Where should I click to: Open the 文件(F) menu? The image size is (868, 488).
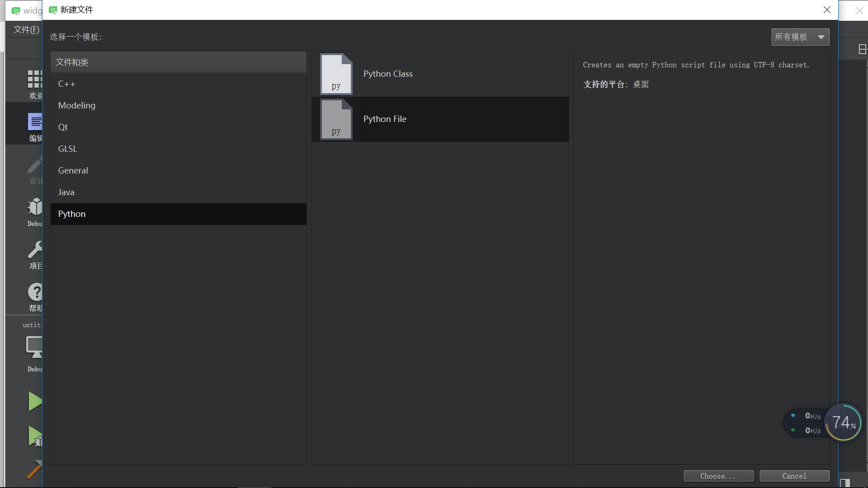(26, 30)
